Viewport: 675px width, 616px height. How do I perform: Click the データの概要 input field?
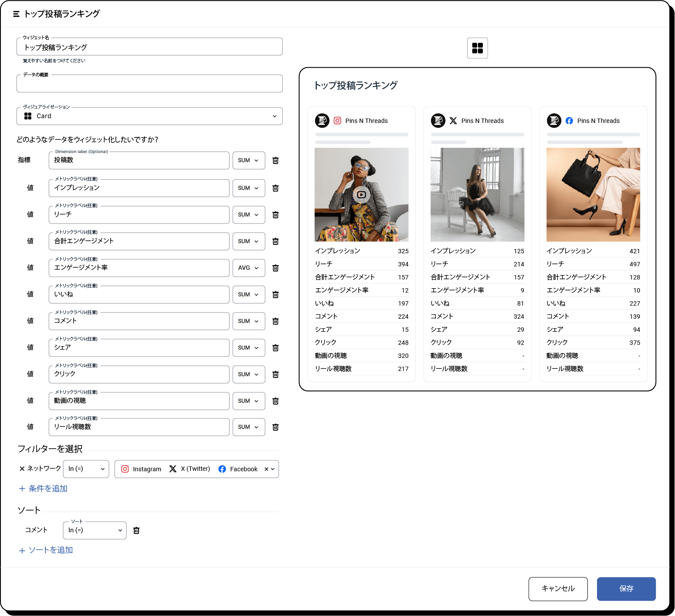click(x=149, y=84)
